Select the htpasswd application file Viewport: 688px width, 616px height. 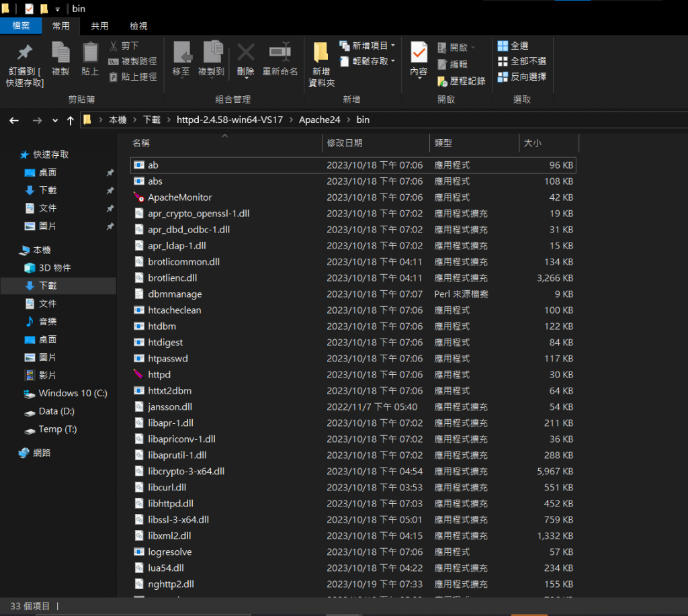353,359
